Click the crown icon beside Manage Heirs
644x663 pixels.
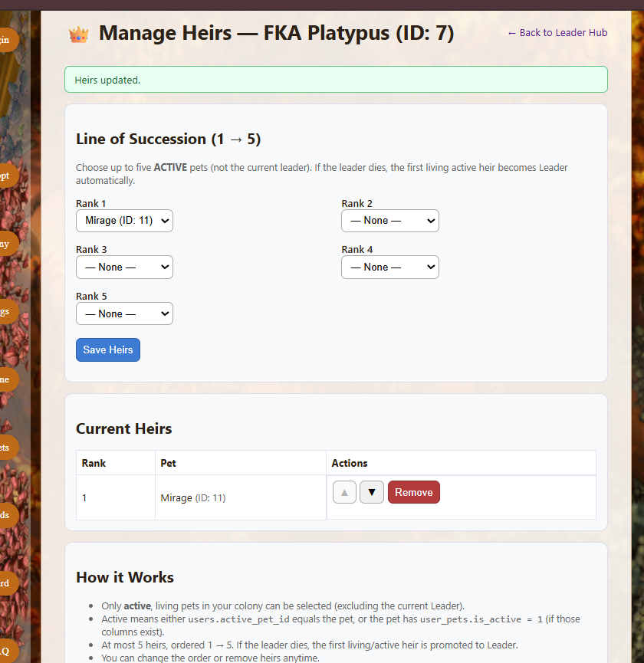click(x=78, y=34)
